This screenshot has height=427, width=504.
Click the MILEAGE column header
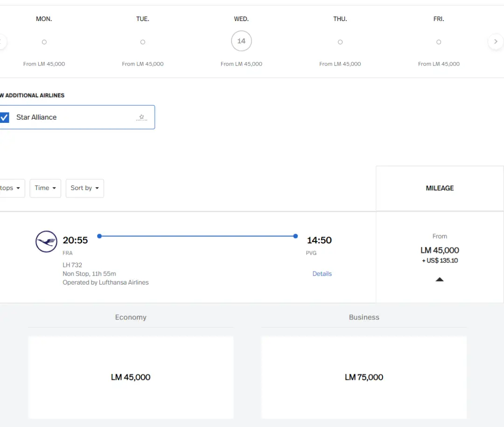(x=440, y=188)
